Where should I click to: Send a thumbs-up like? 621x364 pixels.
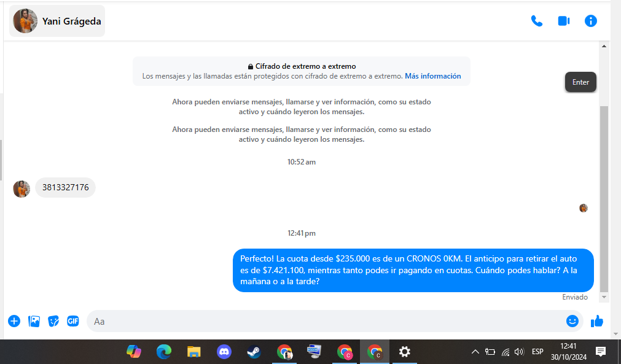[596, 321]
